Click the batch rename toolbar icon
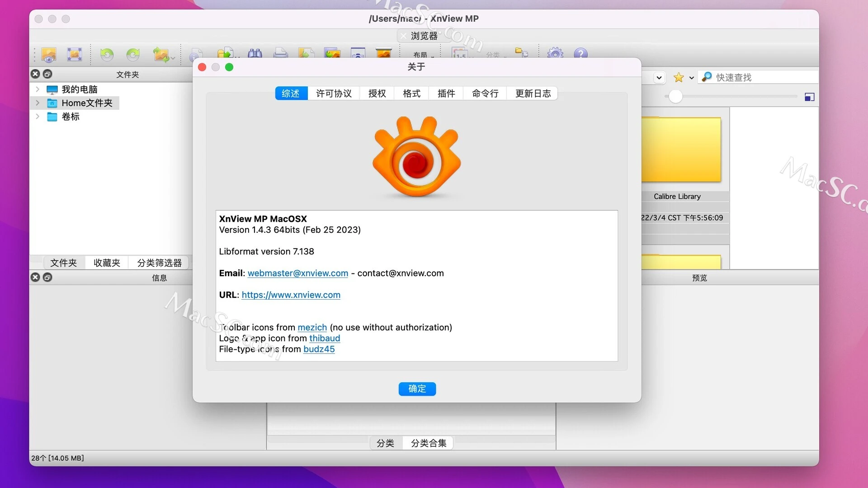 (x=460, y=53)
